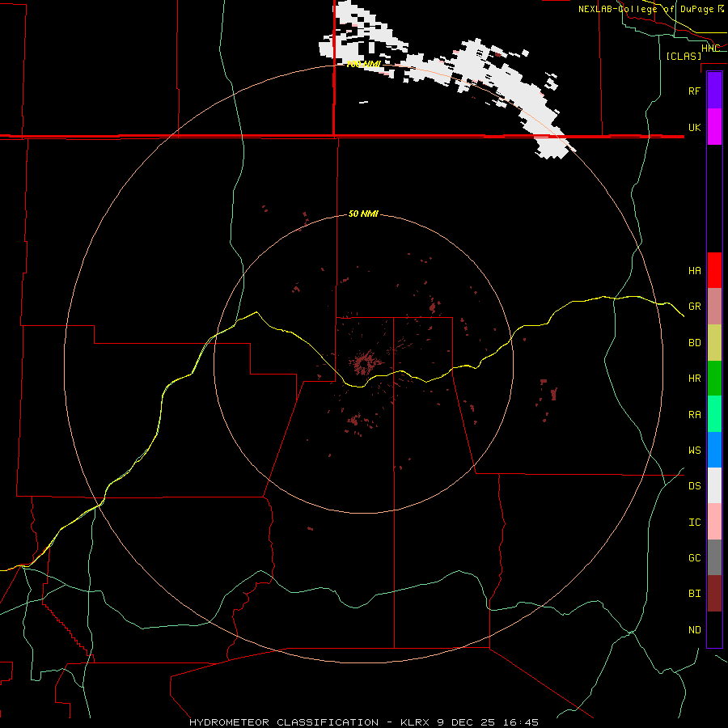Click the blue WS legend swatch

pos(714,450)
